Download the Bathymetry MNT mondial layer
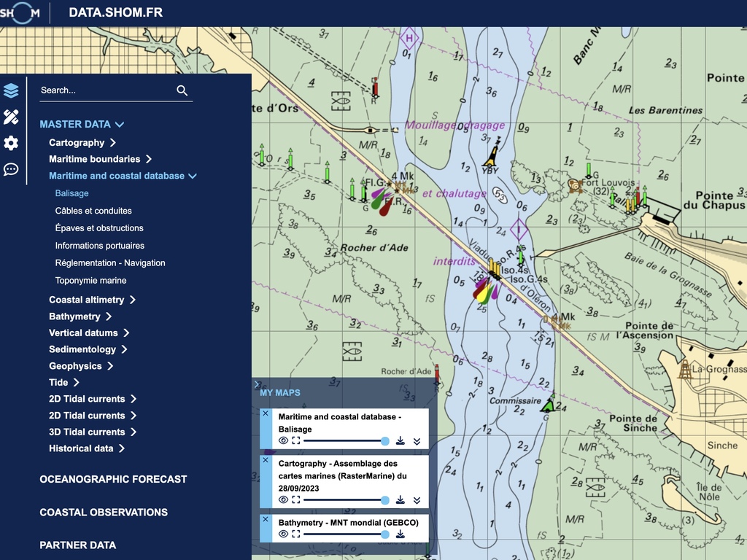The image size is (747, 560). click(400, 534)
